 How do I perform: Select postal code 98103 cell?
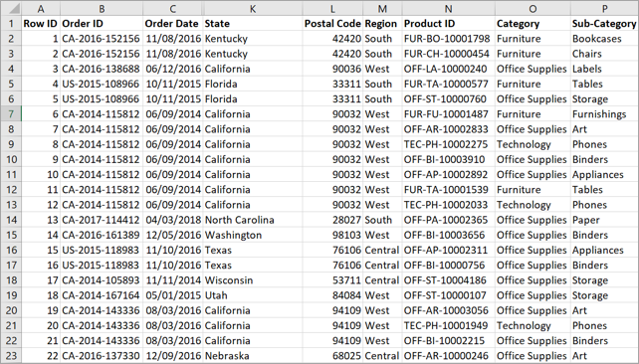[x=332, y=235]
